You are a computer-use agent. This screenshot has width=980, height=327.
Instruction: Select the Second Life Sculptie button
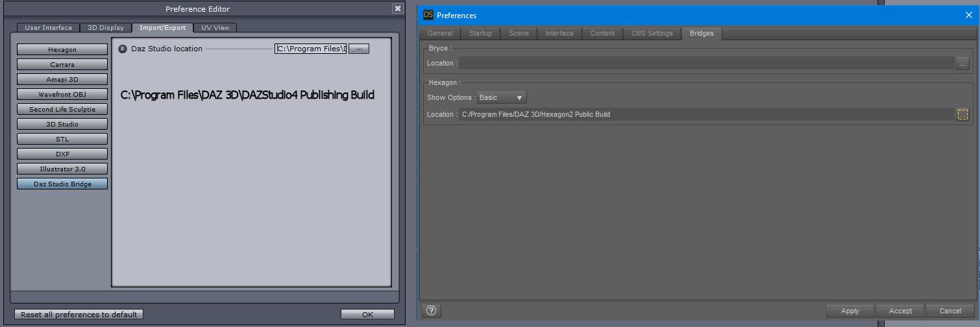[62, 109]
